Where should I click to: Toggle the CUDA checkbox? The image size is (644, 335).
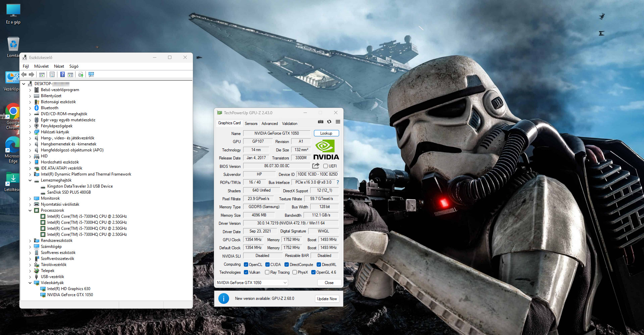tap(267, 265)
